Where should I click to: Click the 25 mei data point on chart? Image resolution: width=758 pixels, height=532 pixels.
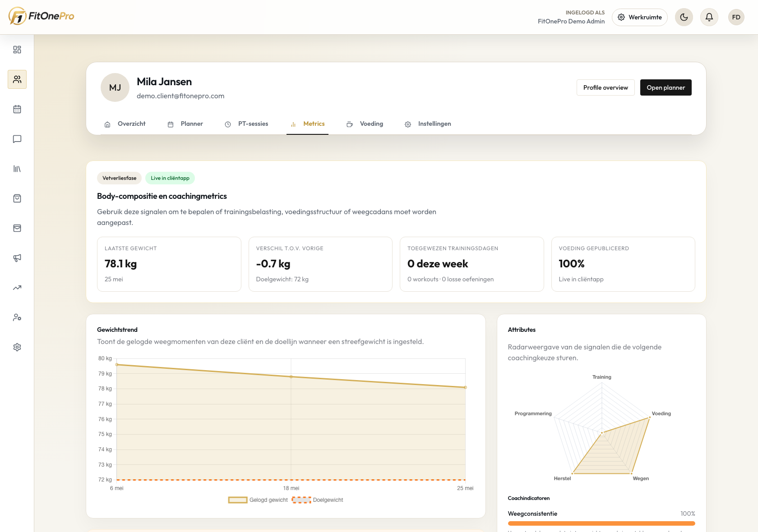465,387
